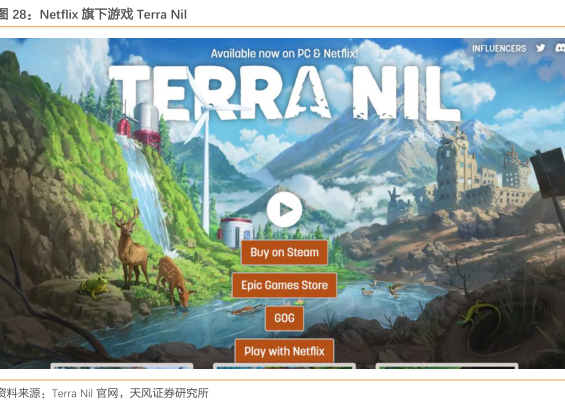Open the INFLUENCERS menu link
This screenshot has width=565, height=402.
click(499, 48)
